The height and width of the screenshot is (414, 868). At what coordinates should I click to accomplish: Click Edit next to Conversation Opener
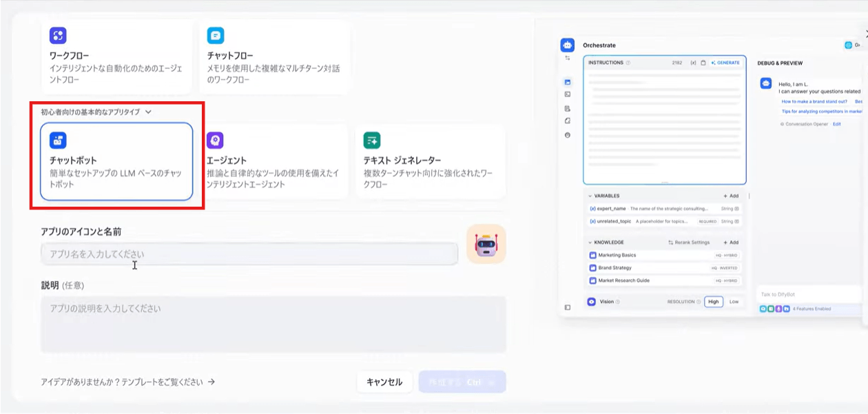(x=837, y=124)
